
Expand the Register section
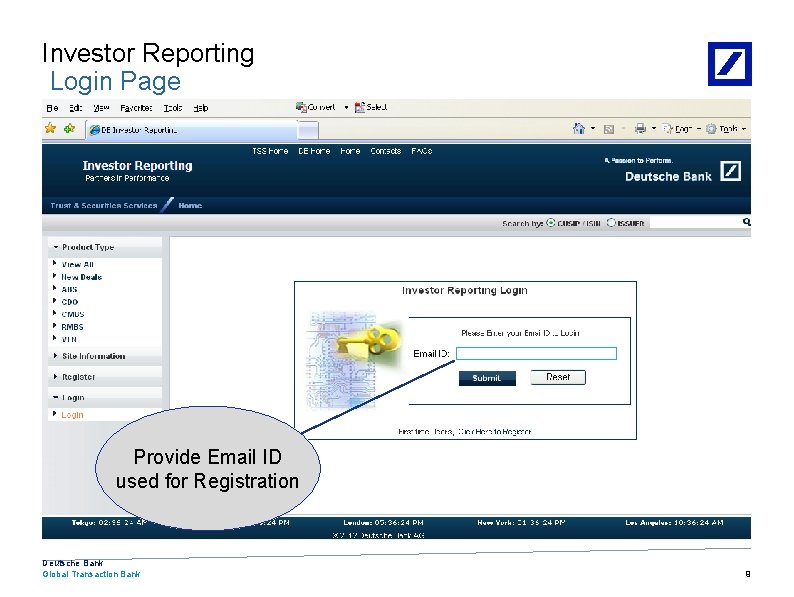(x=105, y=377)
